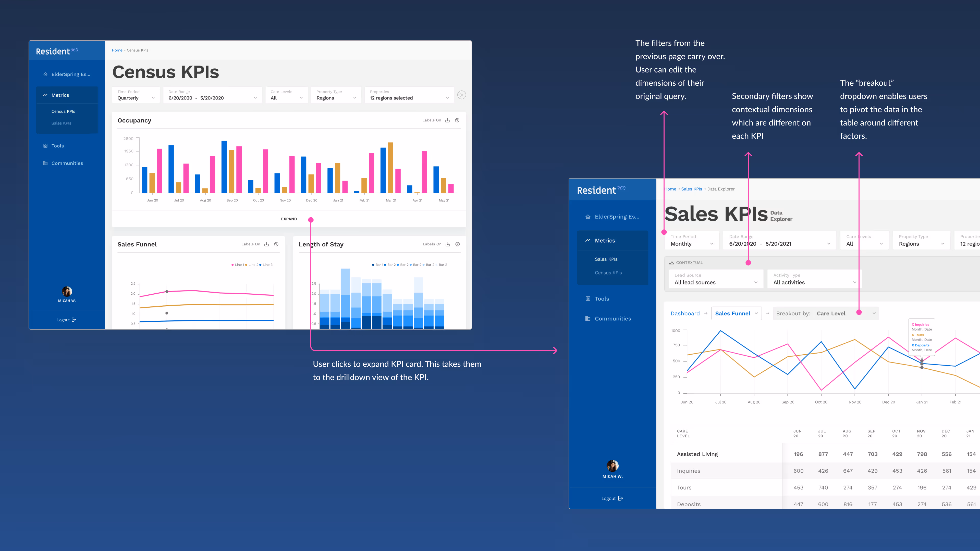Click the logout icon in the Census sidebar
The height and width of the screenshot is (551, 980).
coord(74,320)
